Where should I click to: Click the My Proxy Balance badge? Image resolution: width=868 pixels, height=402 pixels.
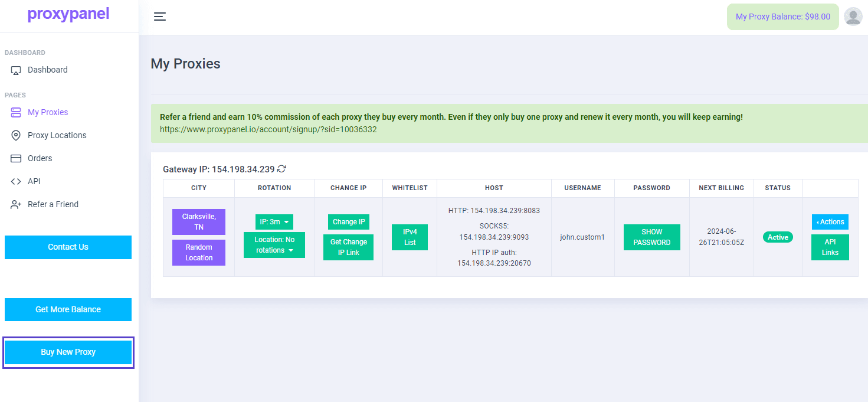(x=782, y=17)
